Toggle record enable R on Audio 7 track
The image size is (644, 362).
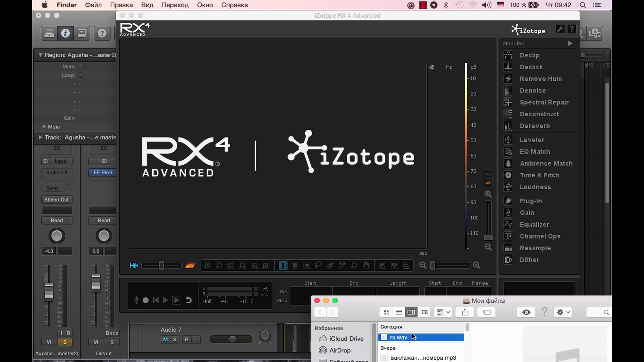(x=187, y=339)
